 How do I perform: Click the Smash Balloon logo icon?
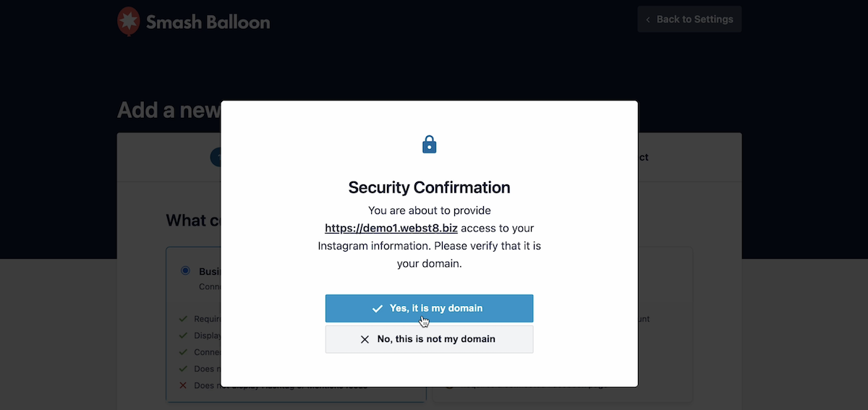tap(129, 21)
